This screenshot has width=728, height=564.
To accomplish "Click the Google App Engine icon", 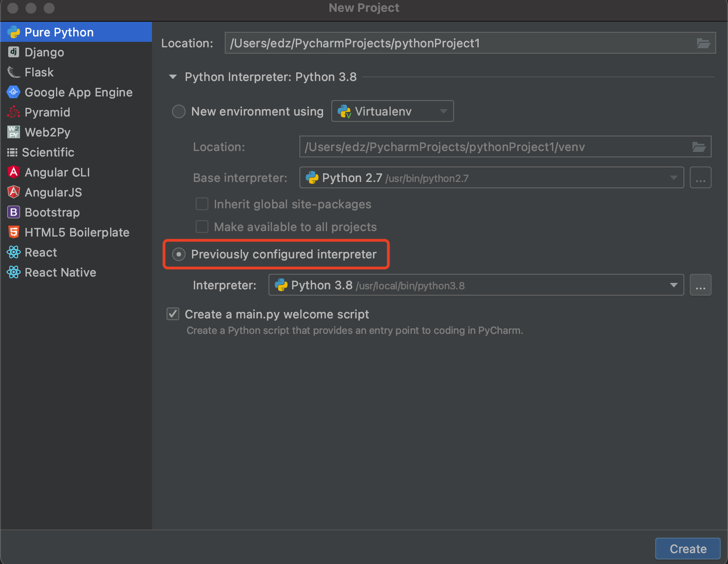I will [x=14, y=92].
